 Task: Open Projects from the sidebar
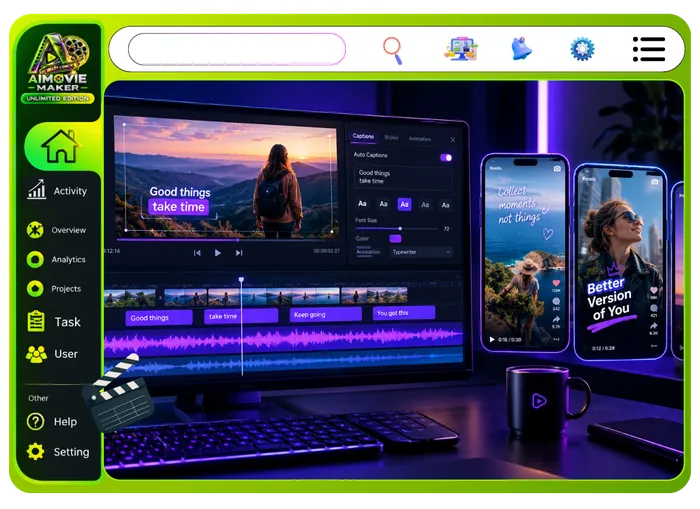(54, 289)
